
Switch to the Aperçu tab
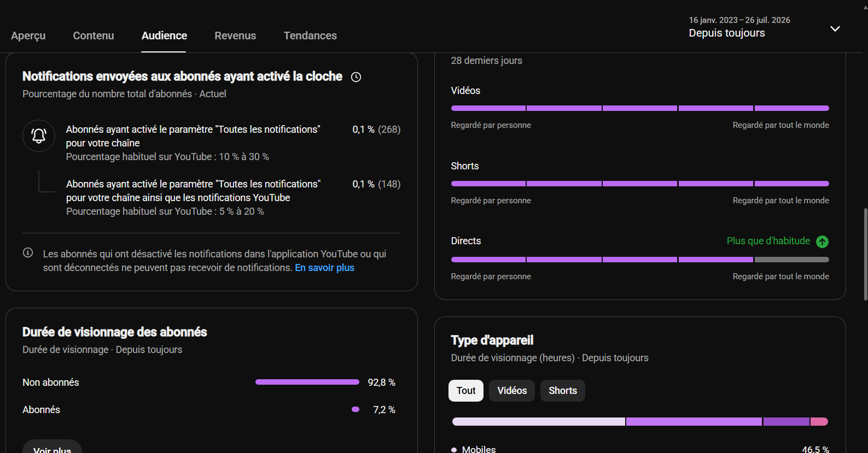28,36
